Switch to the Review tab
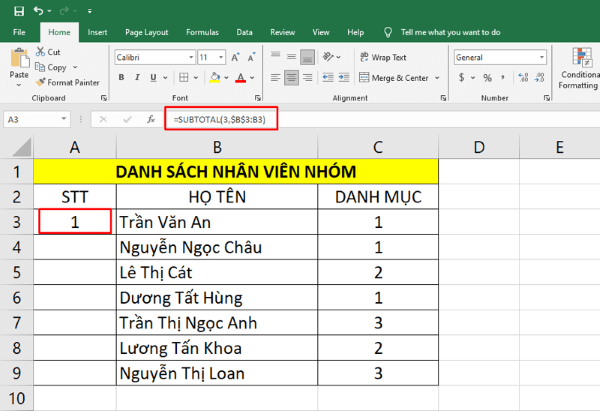Screen dimensions: 600x411 [x=282, y=32]
